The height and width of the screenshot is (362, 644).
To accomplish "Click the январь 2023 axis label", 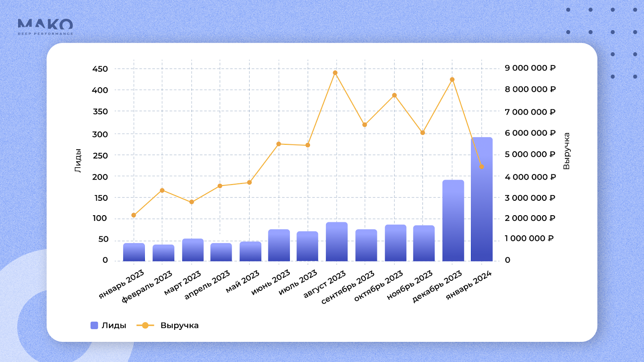I will [x=122, y=284].
